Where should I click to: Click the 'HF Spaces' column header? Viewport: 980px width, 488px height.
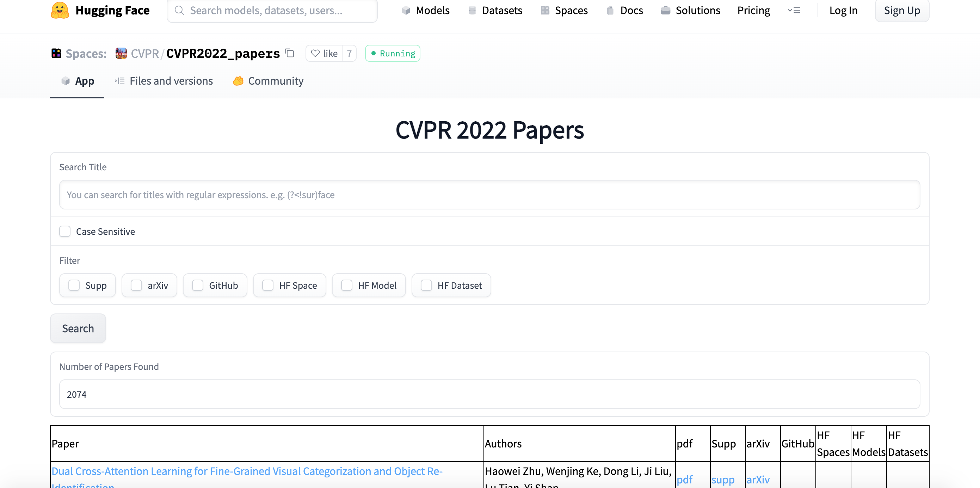click(x=833, y=444)
